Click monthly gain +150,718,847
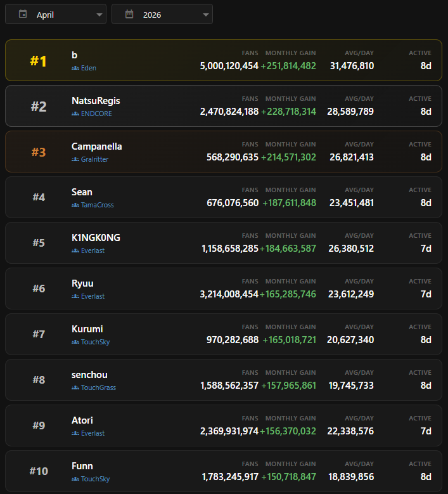448x494 pixels. pos(288,477)
